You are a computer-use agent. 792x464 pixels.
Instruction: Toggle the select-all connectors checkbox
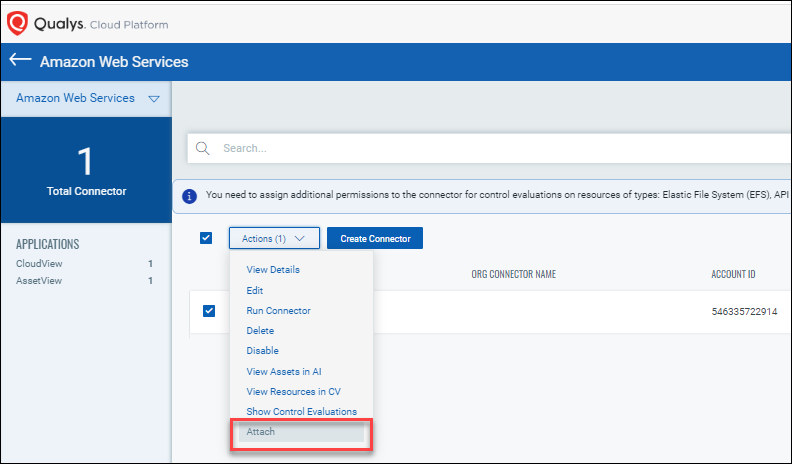(206, 238)
